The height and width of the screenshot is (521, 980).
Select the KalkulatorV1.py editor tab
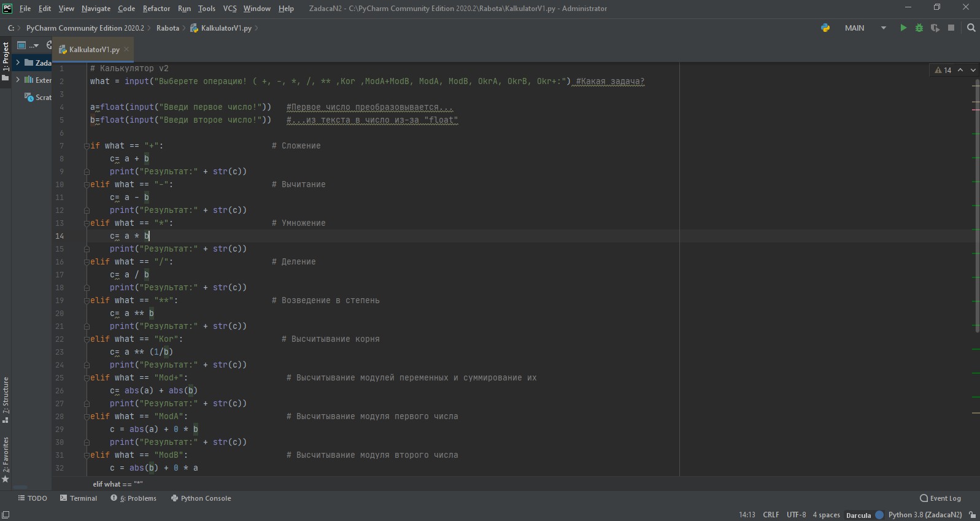94,50
